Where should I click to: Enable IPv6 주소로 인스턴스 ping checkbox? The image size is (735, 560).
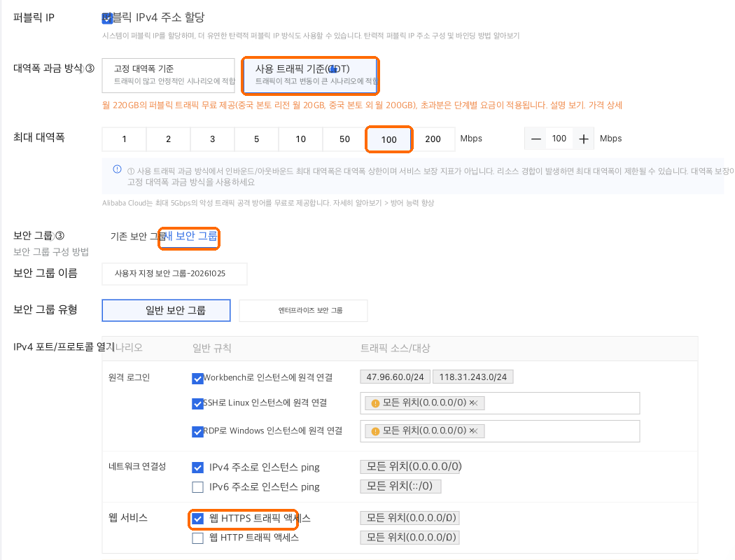pos(198,487)
